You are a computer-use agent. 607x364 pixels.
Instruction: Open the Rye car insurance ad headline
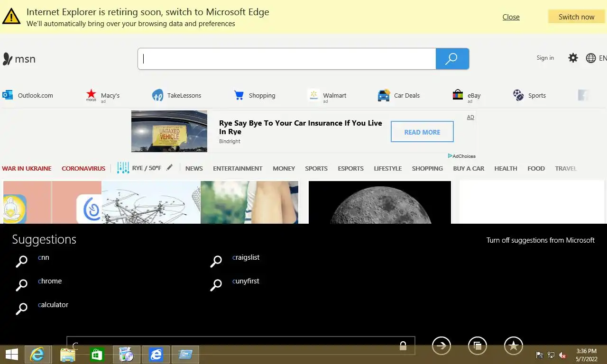click(301, 127)
